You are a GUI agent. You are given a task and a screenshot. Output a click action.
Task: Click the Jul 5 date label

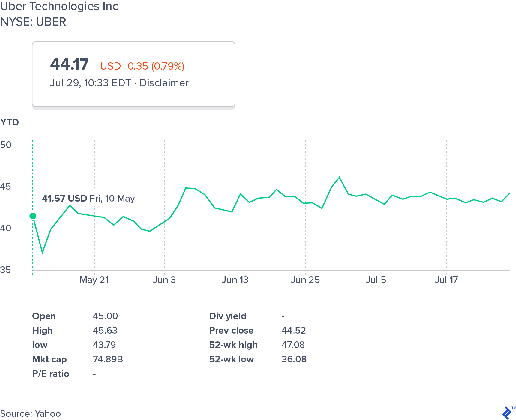[376, 280]
